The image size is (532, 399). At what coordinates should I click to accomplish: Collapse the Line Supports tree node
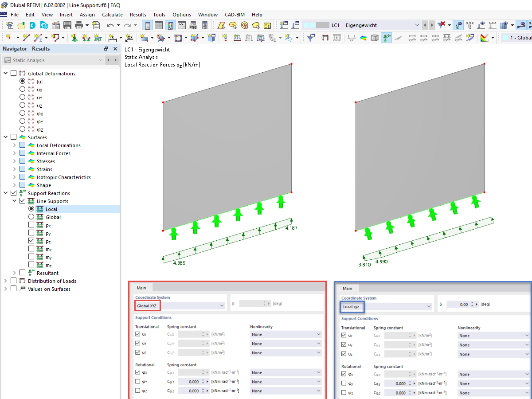tap(14, 201)
